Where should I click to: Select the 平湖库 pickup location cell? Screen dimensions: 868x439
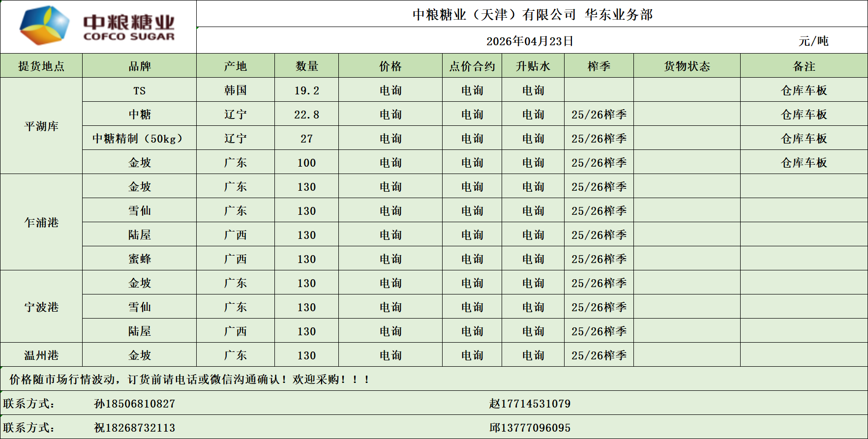pos(41,126)
